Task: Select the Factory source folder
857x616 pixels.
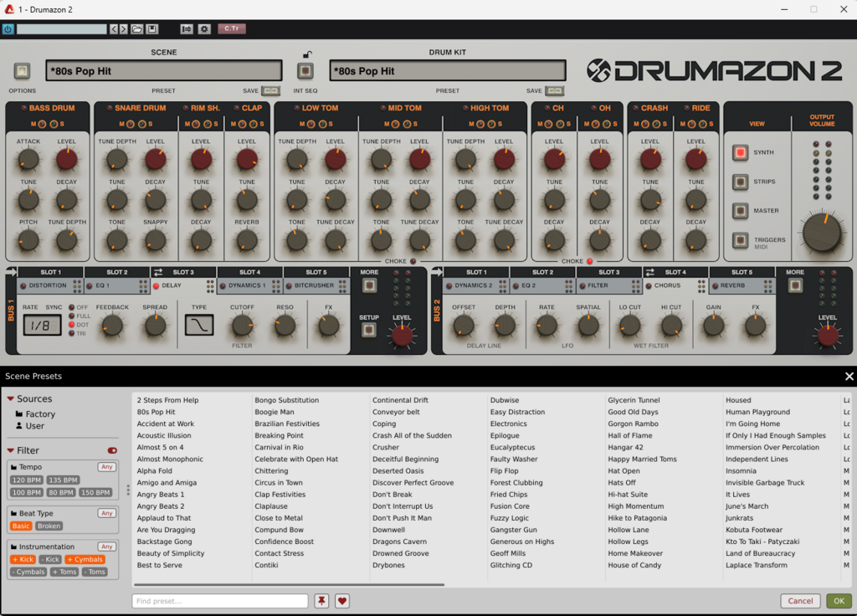Action: click(x=35, y=414)
